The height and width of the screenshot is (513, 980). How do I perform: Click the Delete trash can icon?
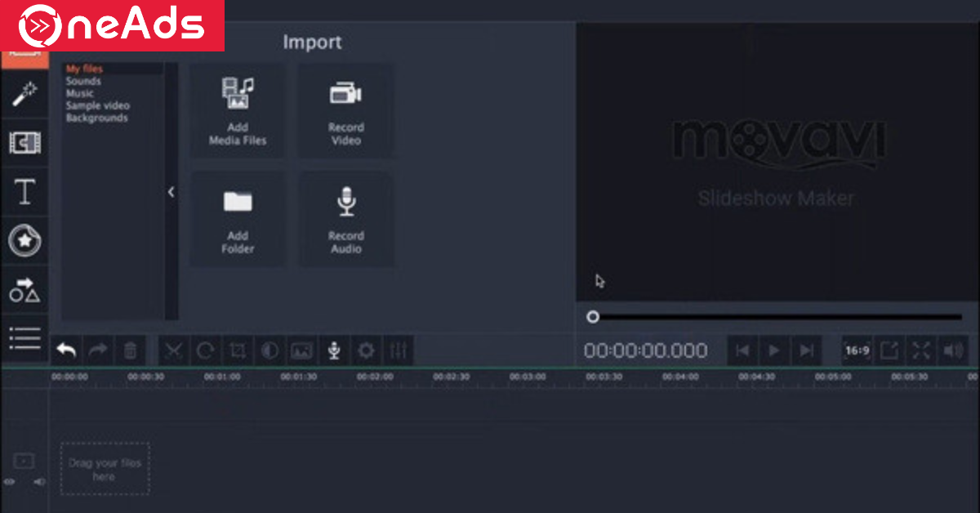tap(130, 351)
